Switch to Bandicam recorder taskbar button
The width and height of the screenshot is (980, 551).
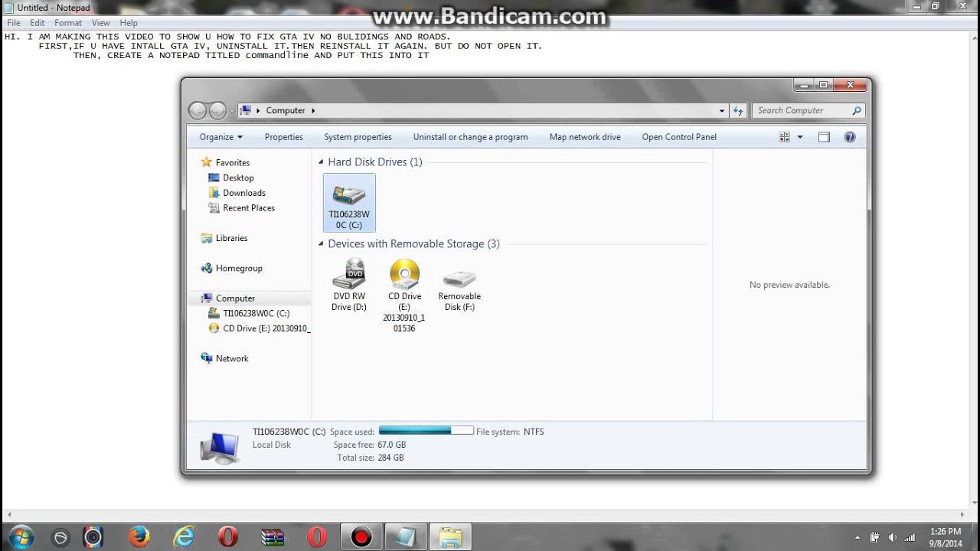(x=361, y=536)
